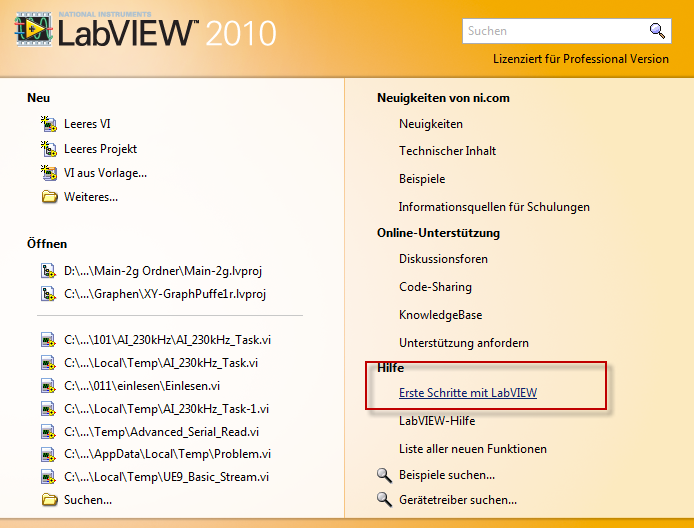
Task: Create a new Leeres Projekt
Action: coord(100,149)
